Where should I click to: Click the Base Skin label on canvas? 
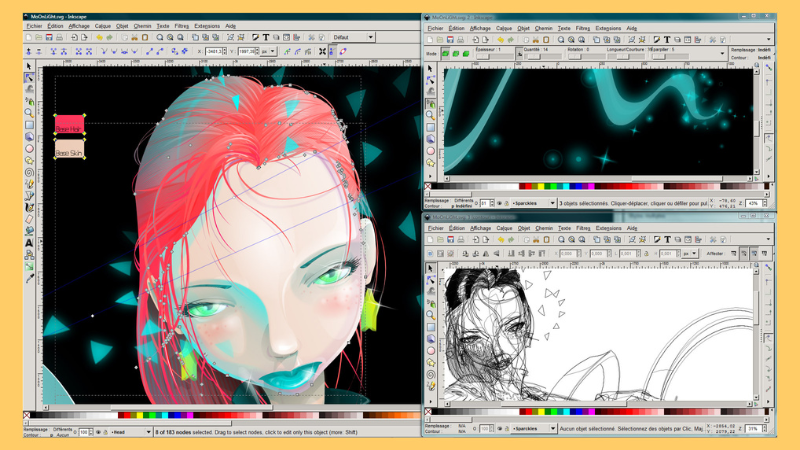coord(69,153)
